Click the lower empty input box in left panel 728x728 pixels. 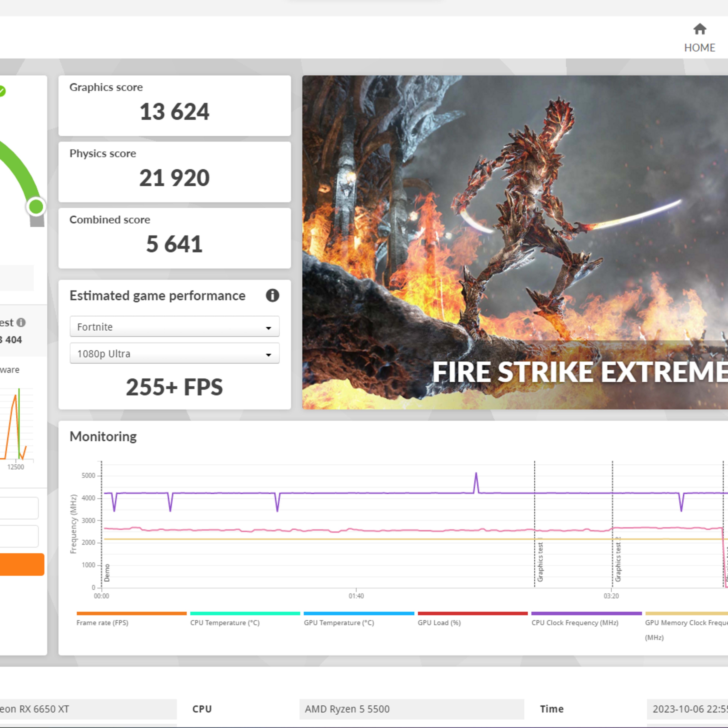tap(19, 536)
